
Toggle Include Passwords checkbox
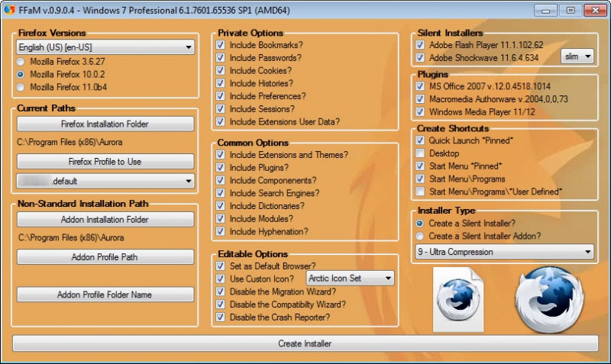221,58
